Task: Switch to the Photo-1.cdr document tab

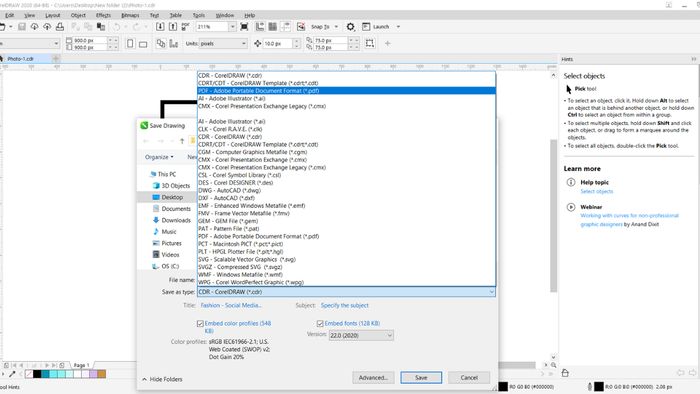Action: click(x=20, y=58)
